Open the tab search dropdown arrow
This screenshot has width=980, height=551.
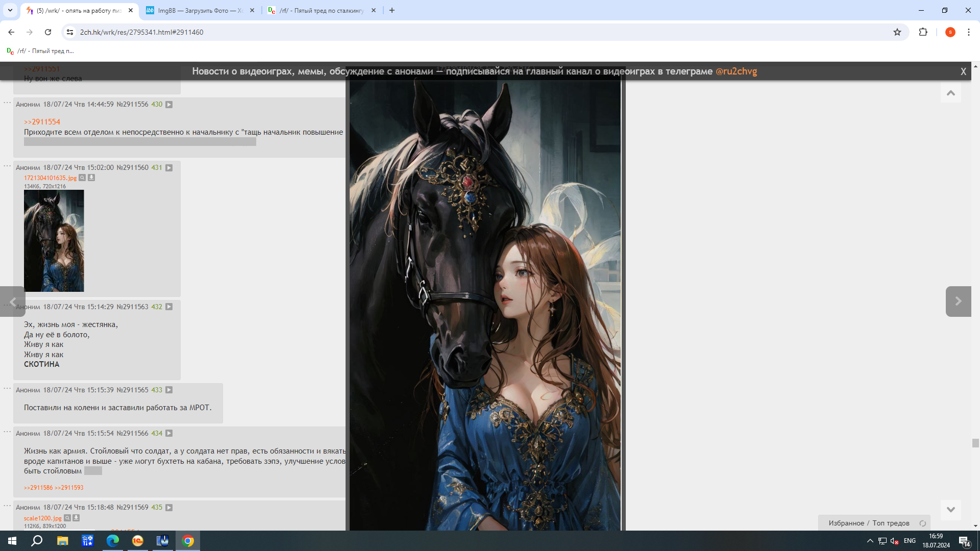(10, 10)
